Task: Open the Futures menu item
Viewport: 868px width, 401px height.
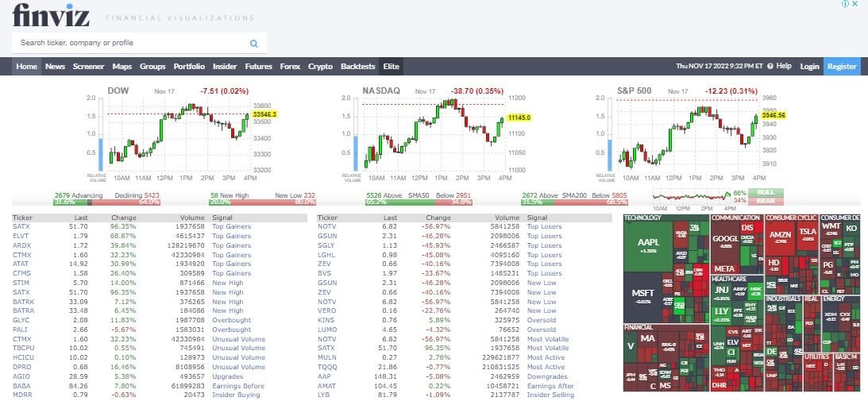Action: pyautogui.click(x=259, y=67)
